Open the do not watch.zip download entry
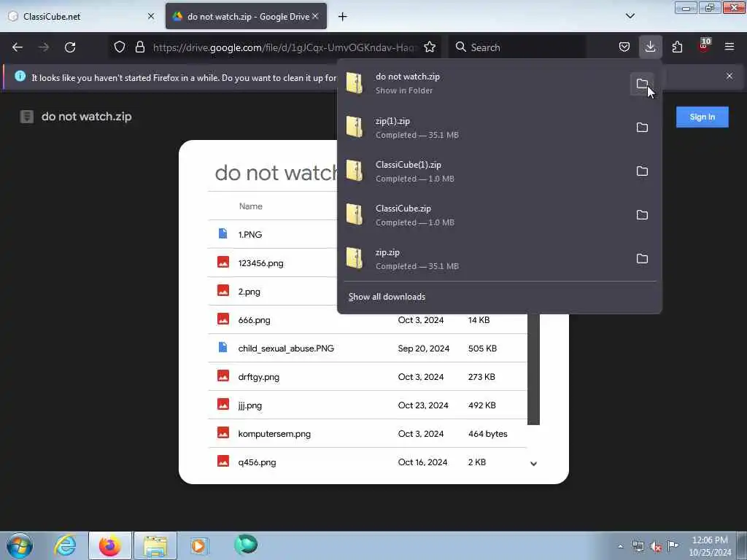The height and width of the screenshot is (560, 747). coord(483,83)
